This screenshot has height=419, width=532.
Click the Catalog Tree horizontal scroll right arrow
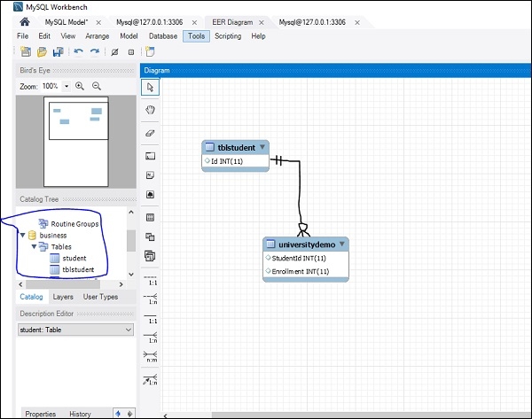pos(121,284)
